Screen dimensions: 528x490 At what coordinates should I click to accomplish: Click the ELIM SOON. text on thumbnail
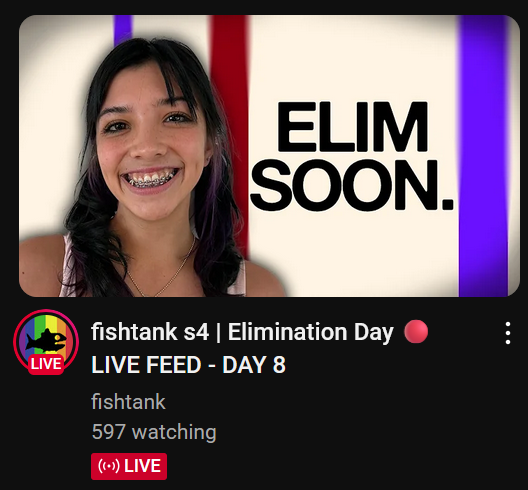(352, 156)
